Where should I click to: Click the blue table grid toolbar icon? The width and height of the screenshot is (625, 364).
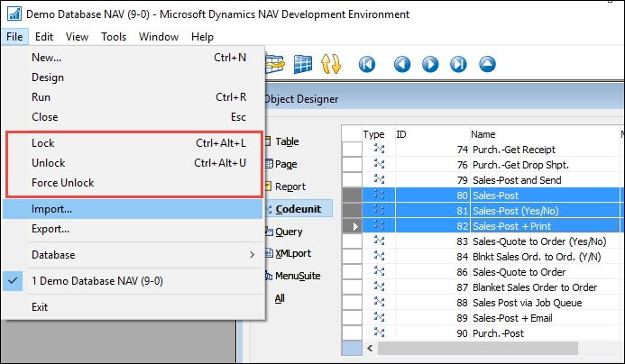click(303, 64)
